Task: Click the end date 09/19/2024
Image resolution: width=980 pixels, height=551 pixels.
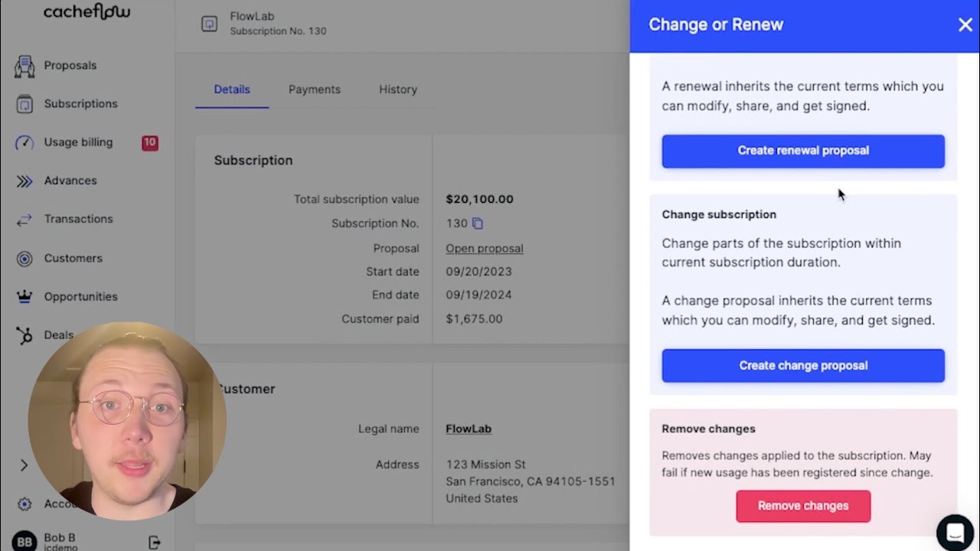Action: point(479,295)
